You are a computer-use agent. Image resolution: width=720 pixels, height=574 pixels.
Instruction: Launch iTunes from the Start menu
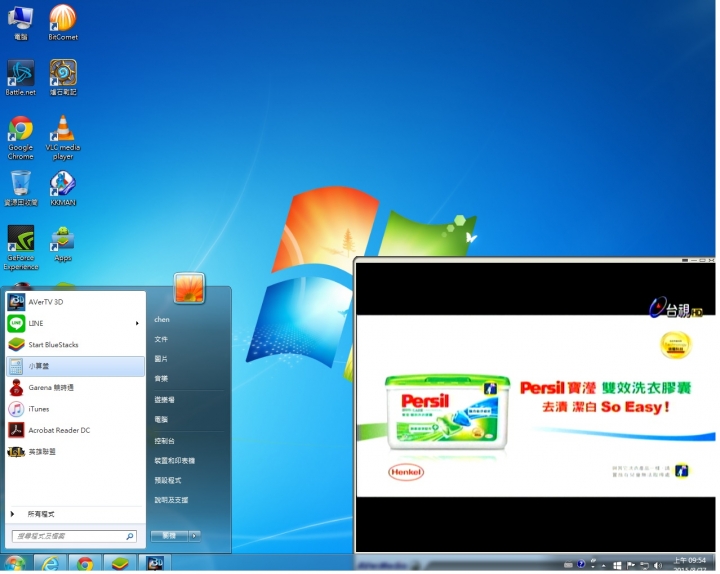pos(76,409)
